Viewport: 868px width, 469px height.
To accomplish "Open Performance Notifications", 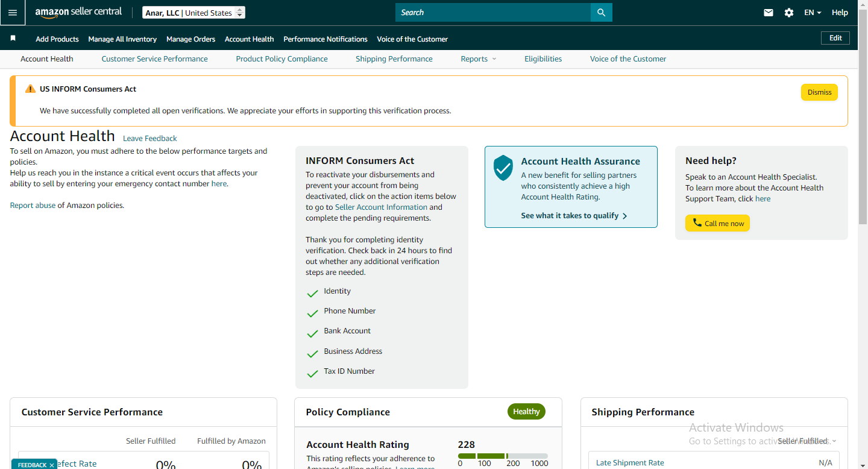I will coord(325,39).
